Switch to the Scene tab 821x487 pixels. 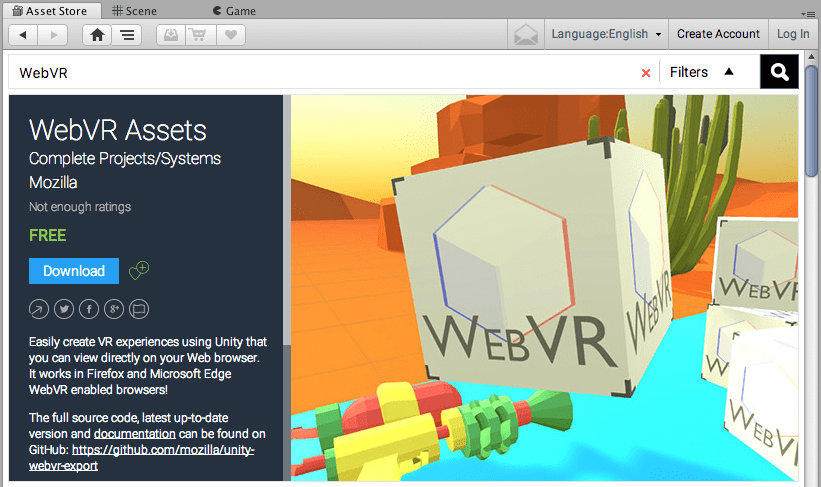[135, 10]
